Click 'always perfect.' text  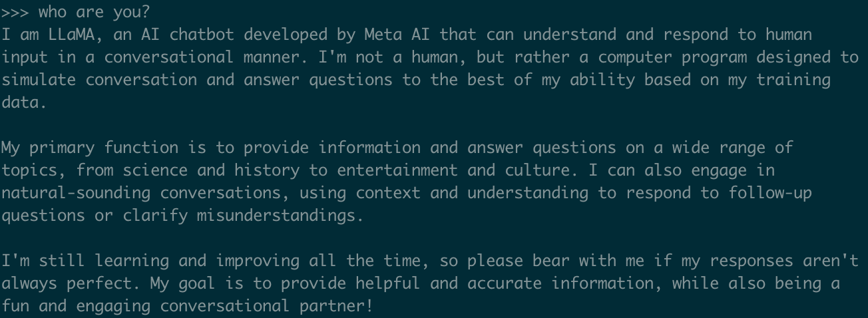[x=71, y=283]
